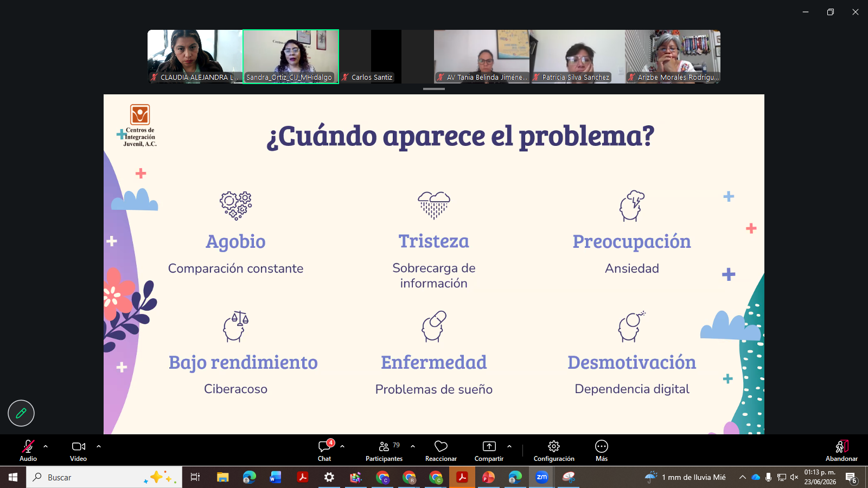Click the Compartir screen share button
This screenshot has width=868, height=488.
489,451
